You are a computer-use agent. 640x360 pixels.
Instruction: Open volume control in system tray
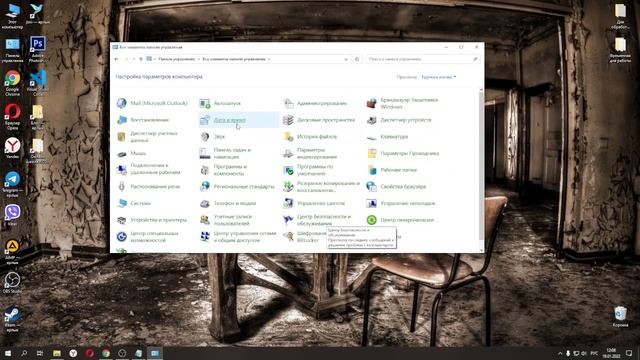click(584, 353)
